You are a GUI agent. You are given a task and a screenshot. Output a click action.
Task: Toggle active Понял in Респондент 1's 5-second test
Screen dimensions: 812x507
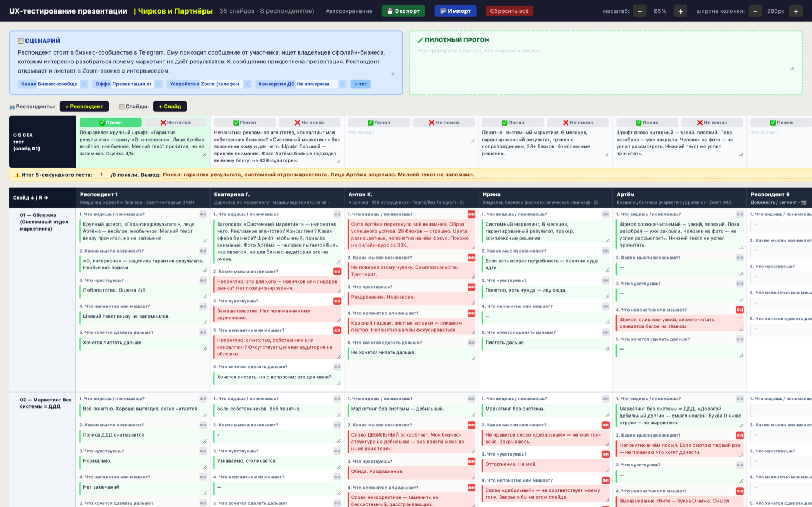click(x=110, y=123)
